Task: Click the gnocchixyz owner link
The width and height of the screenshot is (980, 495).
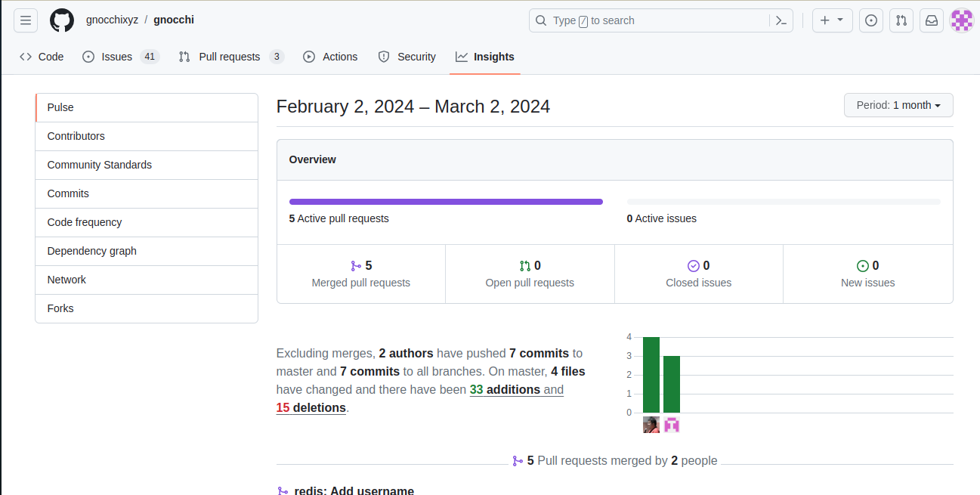Action: [x=112, y=20]
